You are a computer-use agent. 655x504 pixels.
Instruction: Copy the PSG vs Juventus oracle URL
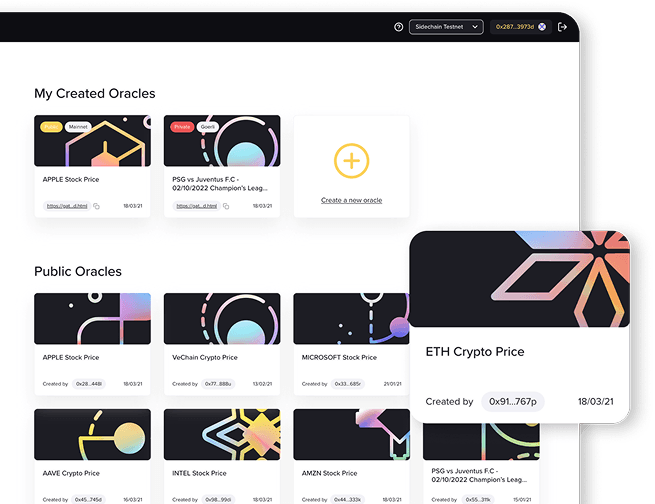[226, 206]
